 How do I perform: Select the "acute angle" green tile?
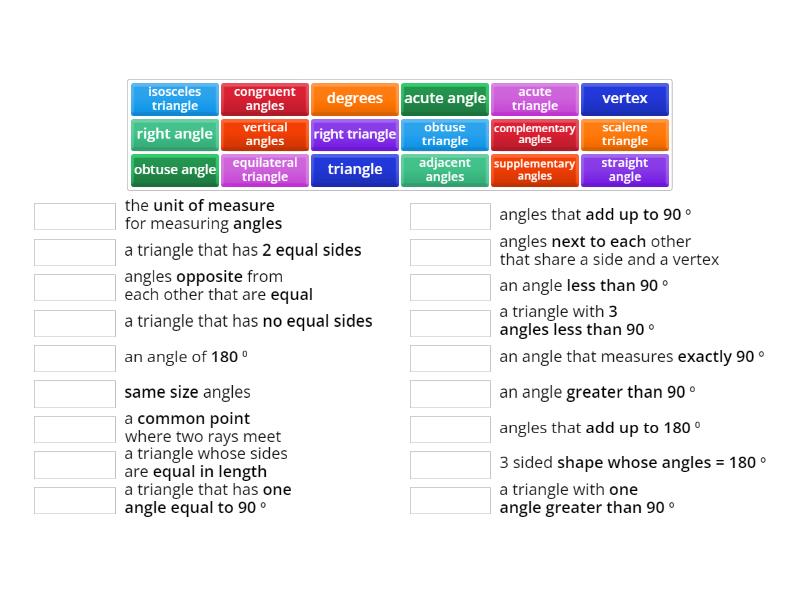click(x=444, y=98)
